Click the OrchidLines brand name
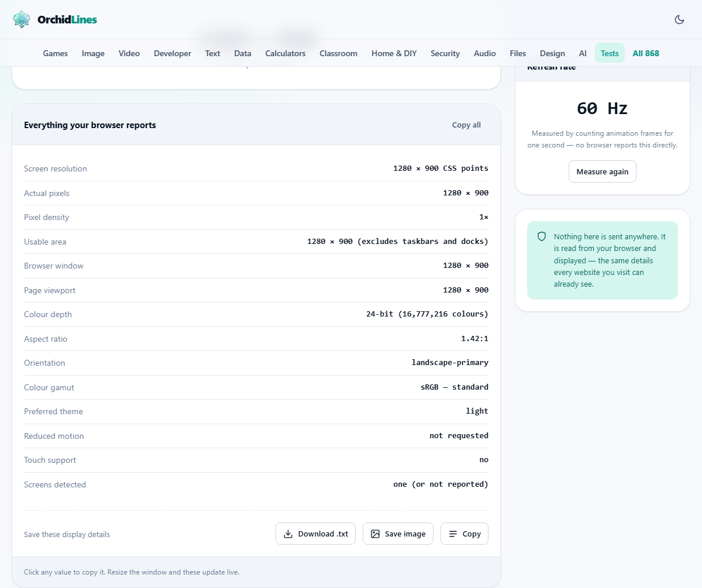Screen dimensions: 702x588 67,19
